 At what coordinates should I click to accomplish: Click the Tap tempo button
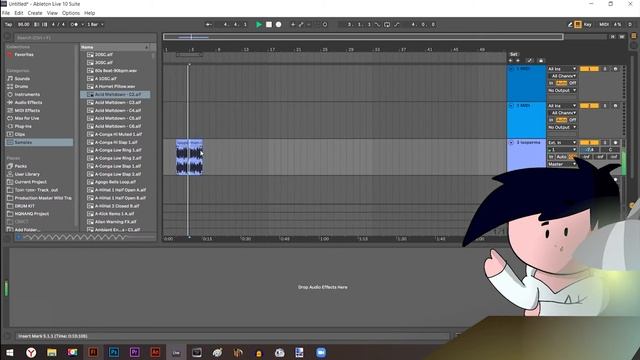pos(8,24)
